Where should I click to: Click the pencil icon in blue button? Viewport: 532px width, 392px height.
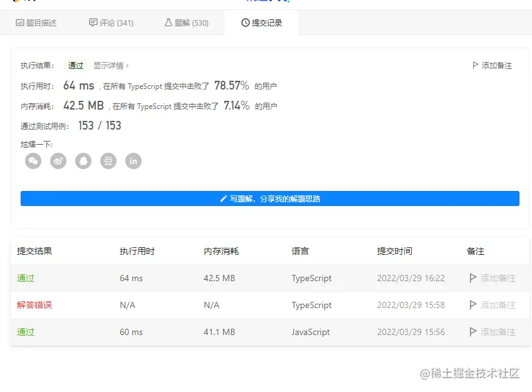pos(223,199)
